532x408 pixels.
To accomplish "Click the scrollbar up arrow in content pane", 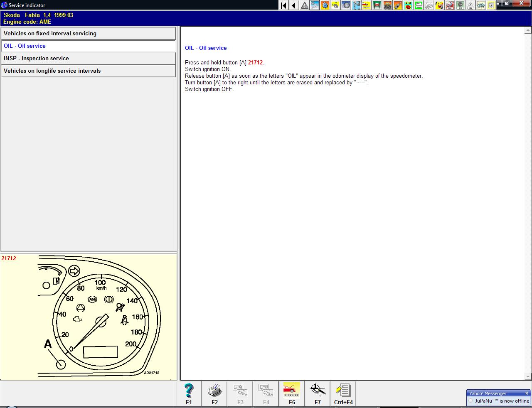I will pos(528,30).
